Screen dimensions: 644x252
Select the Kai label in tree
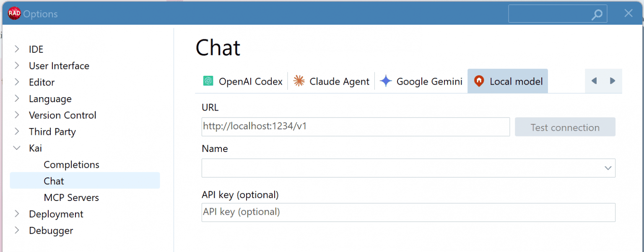[x=35, y=148]
